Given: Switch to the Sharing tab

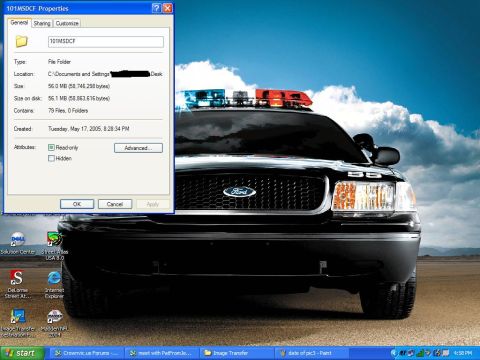Looking at the screenshot, I should click(42, 23).
